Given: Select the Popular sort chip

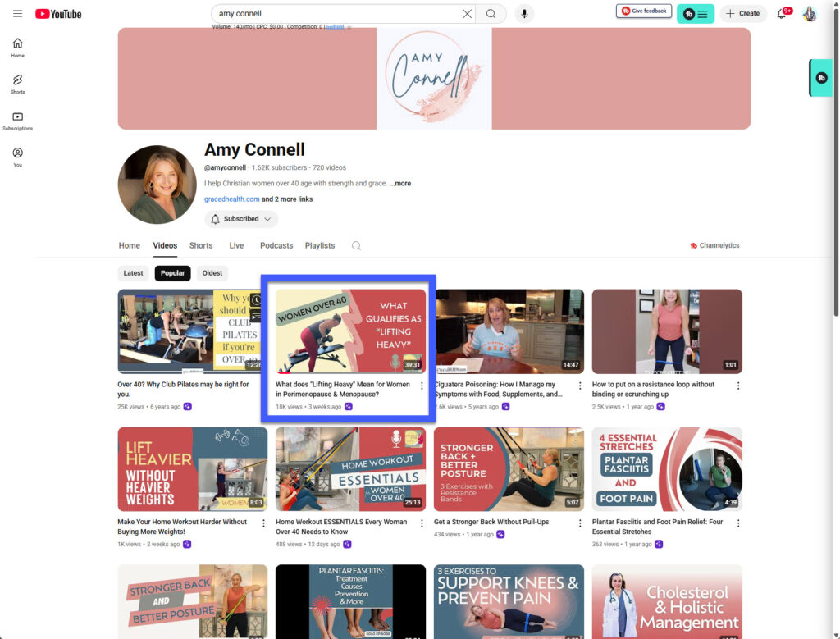Looking at the screenshot, I should click(172, 272).
